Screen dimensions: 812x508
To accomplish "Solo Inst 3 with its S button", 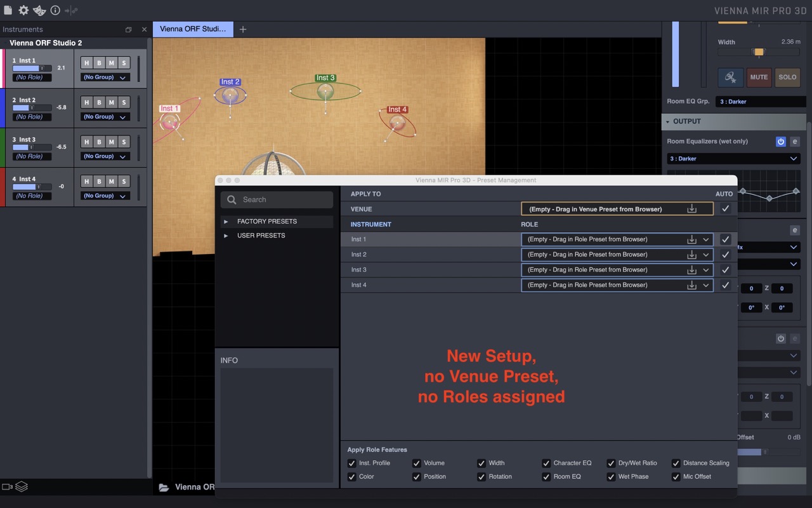I will point(124,142).
